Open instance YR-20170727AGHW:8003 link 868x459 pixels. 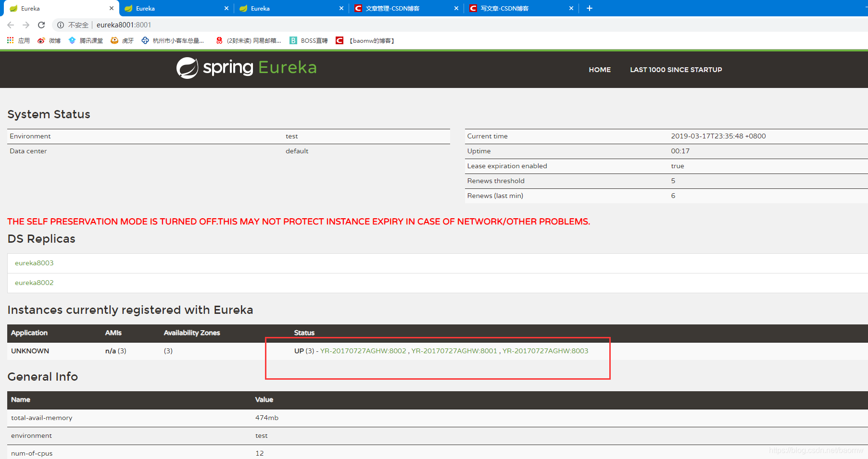click(x=545, y=351)
